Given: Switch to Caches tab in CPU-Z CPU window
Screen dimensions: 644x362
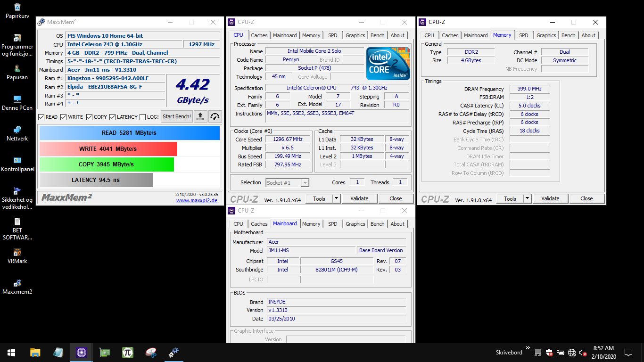Looking at the screenshot, I should [259, 35].
